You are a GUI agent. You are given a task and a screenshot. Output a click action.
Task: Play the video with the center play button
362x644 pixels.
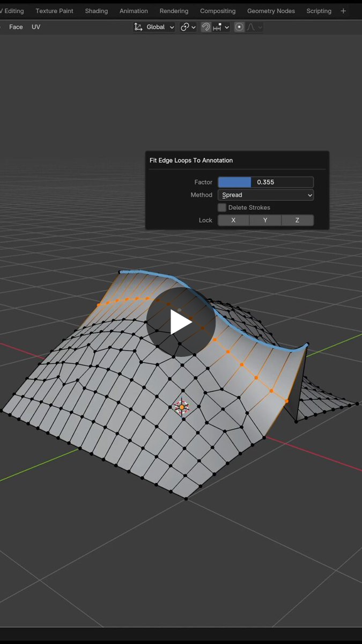[181, 322]
